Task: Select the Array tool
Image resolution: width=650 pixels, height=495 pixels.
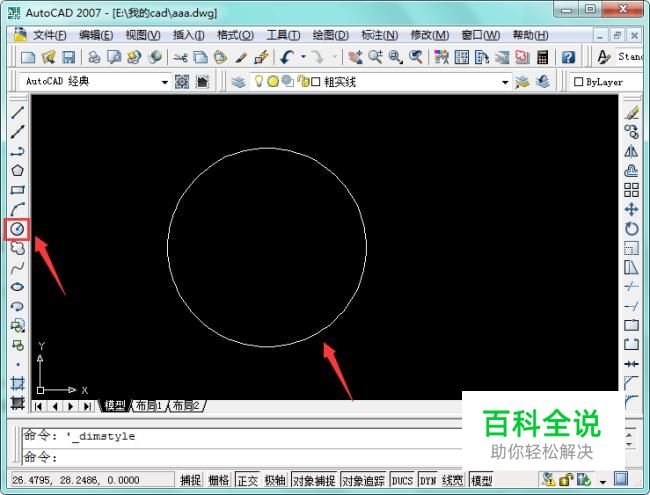Action: pos(632,190)
